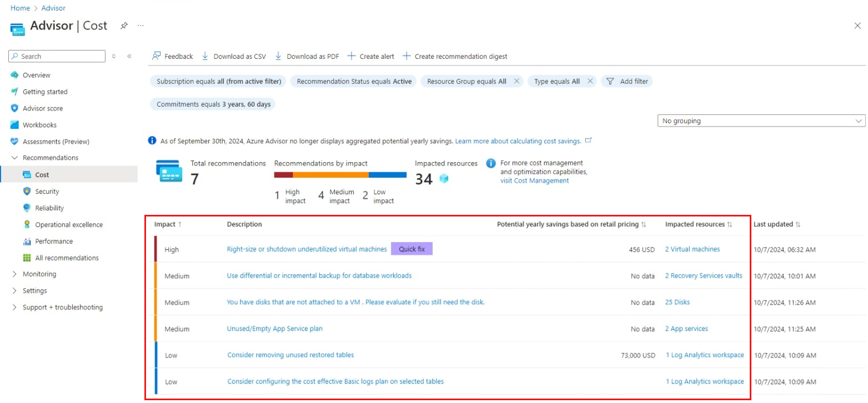Screen dimensions: 868x403
Task: Select Reliability recommendations
Action: [x=49, y=208]
